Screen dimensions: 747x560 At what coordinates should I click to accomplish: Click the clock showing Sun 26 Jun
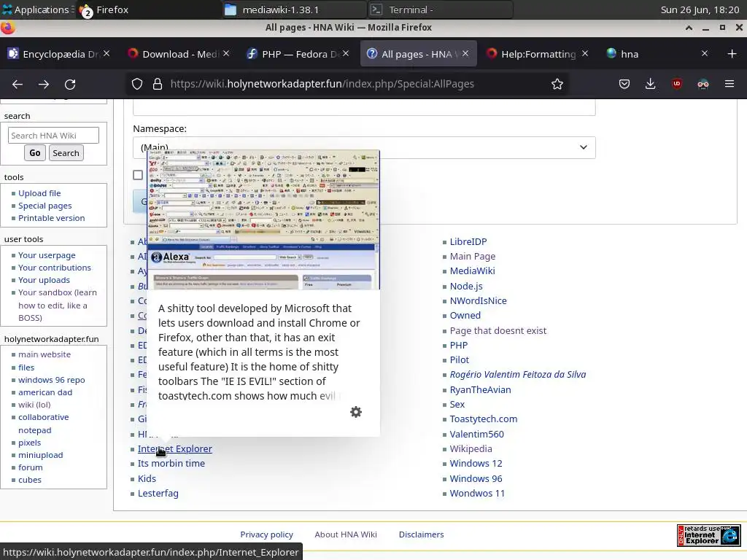[x=700, y=9]
